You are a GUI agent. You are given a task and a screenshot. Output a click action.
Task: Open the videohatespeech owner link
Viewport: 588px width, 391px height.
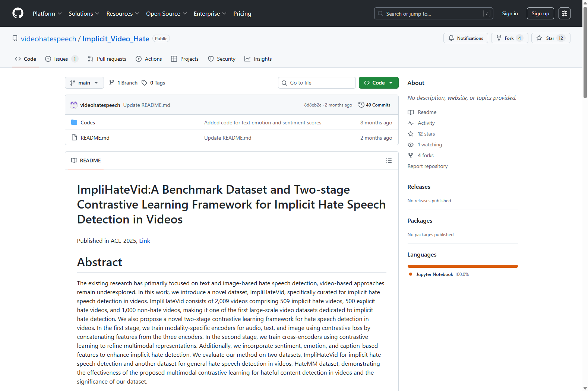[x=48, y=39]
